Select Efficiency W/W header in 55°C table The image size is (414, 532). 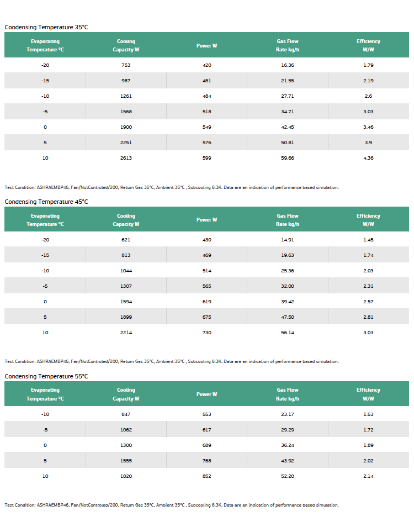coord(368,394)
